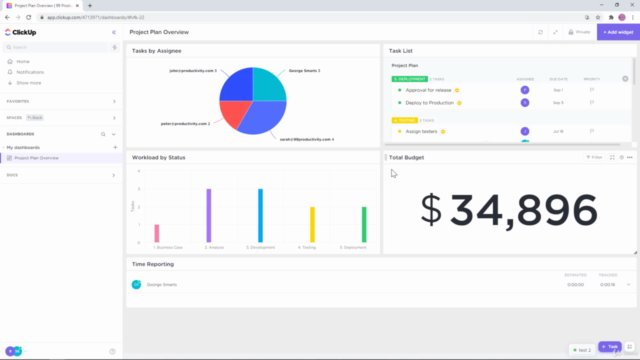
Task: Collapse the sidebar with double-chevron icon
Action: pyautogui.click(x=114, y=32)
